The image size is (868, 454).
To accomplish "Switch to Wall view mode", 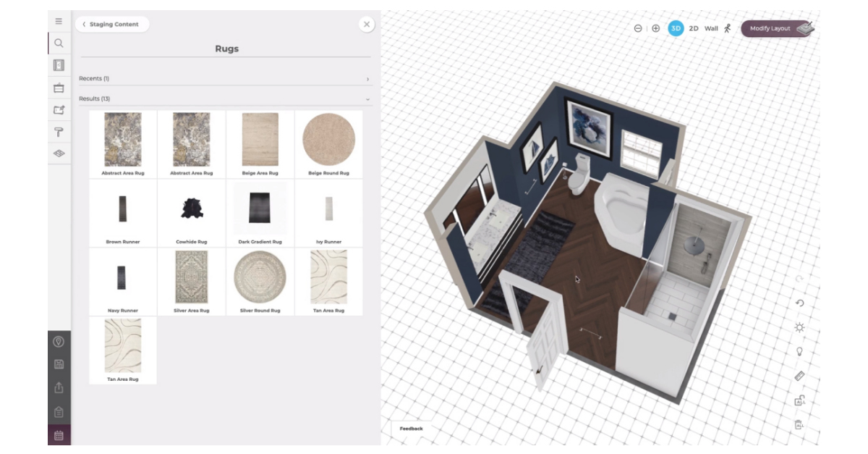I will pos(711,28).
